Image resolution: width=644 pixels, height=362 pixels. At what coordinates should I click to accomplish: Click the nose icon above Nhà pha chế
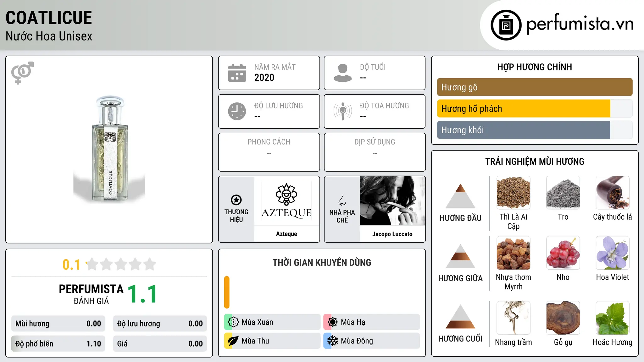coord(342,200)
